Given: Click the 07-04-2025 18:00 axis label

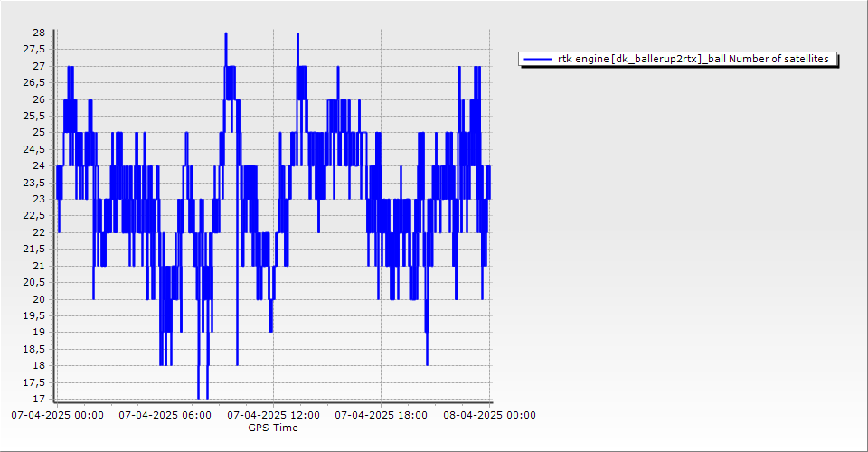Looking at the screenshot, I should 382,415.
